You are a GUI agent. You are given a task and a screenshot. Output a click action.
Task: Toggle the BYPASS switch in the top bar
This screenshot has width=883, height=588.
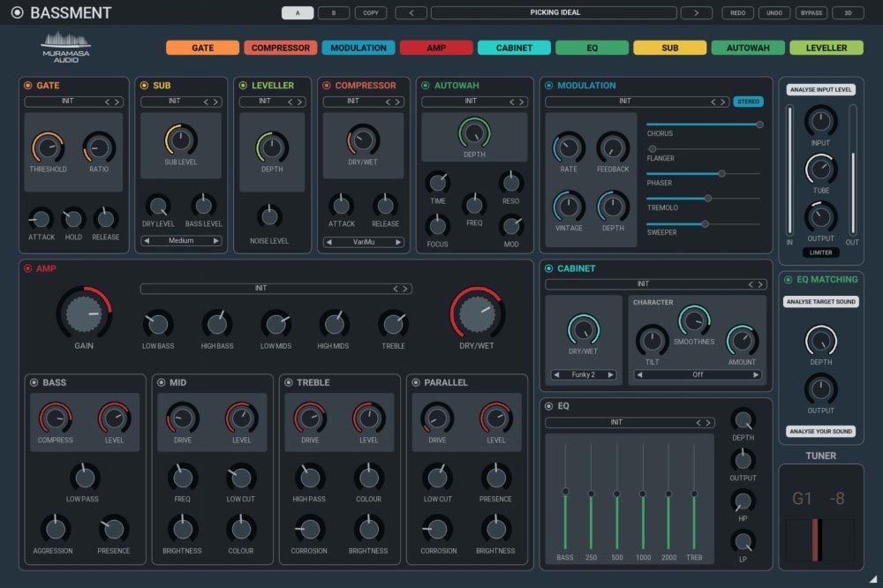click(811, 12)
